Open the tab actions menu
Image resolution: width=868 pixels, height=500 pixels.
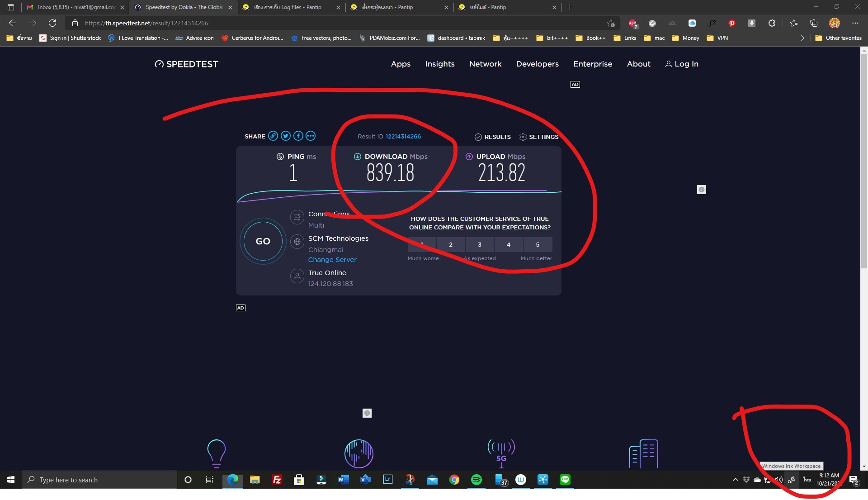(x=11, y=7)
